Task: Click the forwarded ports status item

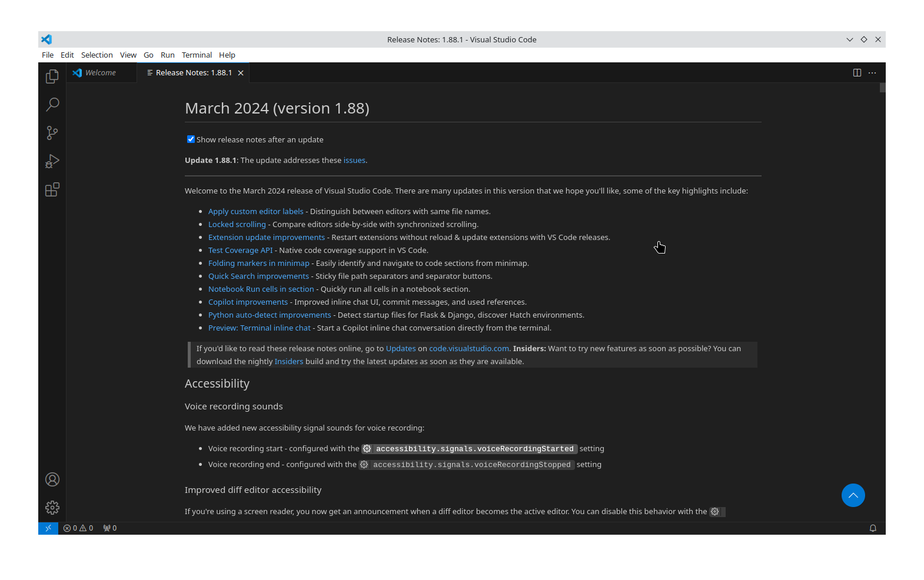Action: tap(109, 528)
